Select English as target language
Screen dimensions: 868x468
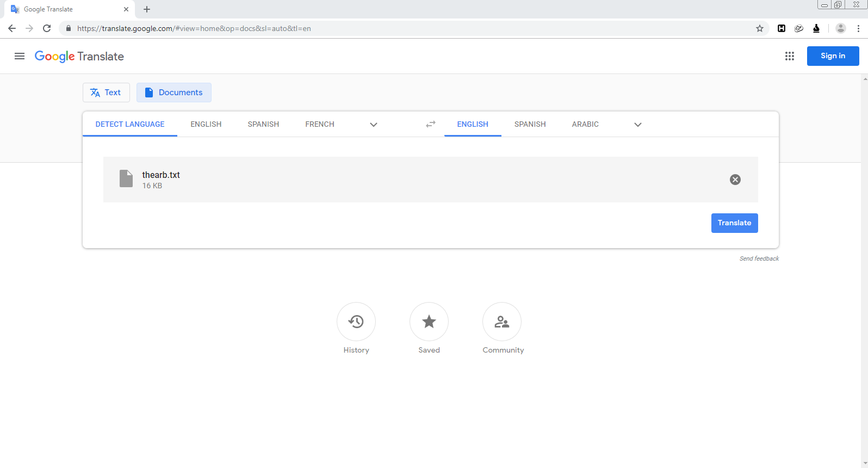pos(473,124)
